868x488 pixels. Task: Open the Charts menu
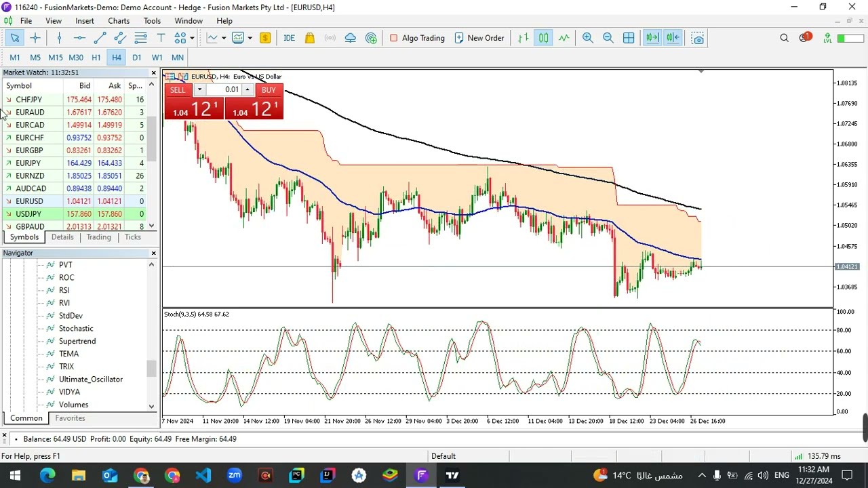point(119,21)
